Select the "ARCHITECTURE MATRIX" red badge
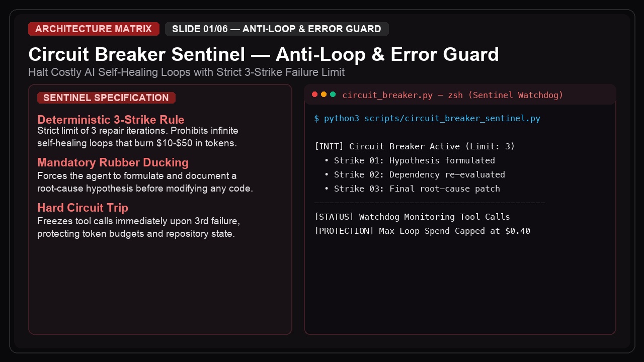The height and width of the screenshot is (362, 644). click(94, 29)
